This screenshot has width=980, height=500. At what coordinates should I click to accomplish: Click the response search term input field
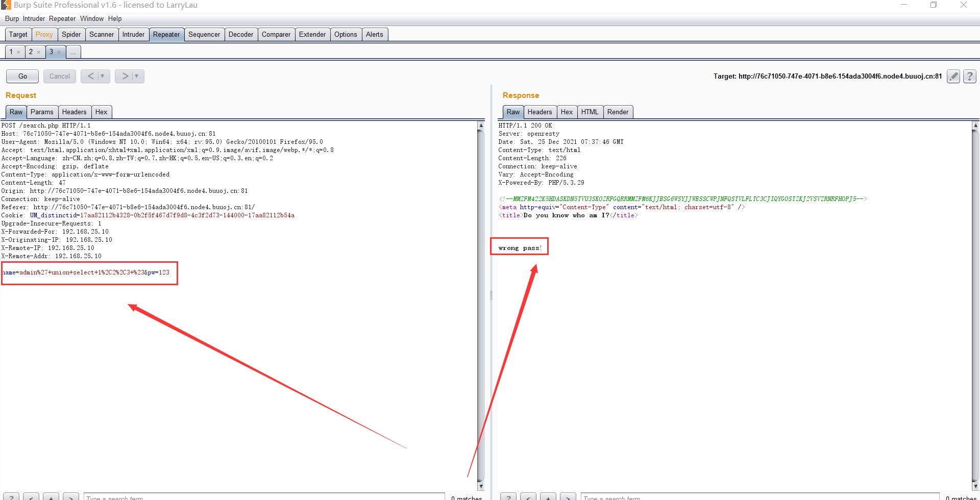coord(760,497)
